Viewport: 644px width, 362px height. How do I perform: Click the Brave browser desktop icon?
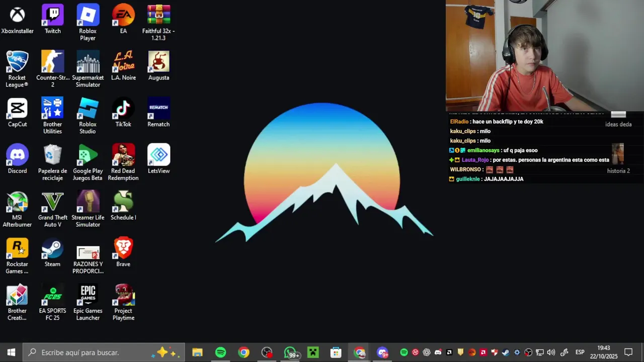coord(123,253)
